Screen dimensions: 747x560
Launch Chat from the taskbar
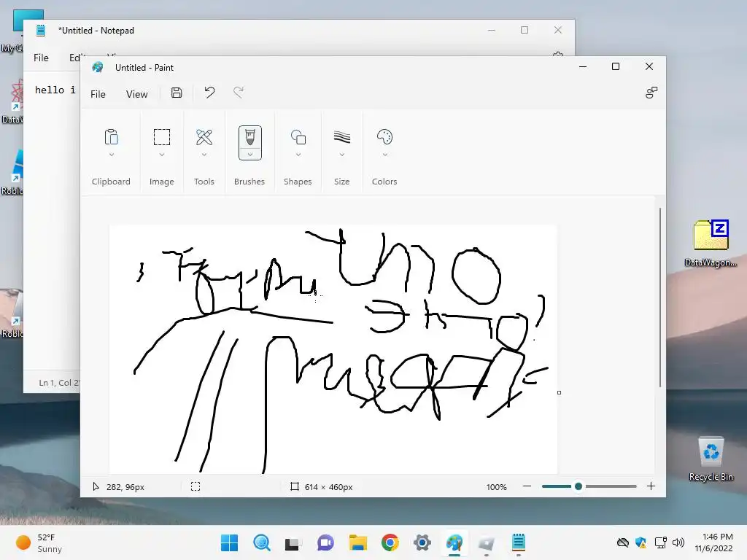[x=326, y=542]
